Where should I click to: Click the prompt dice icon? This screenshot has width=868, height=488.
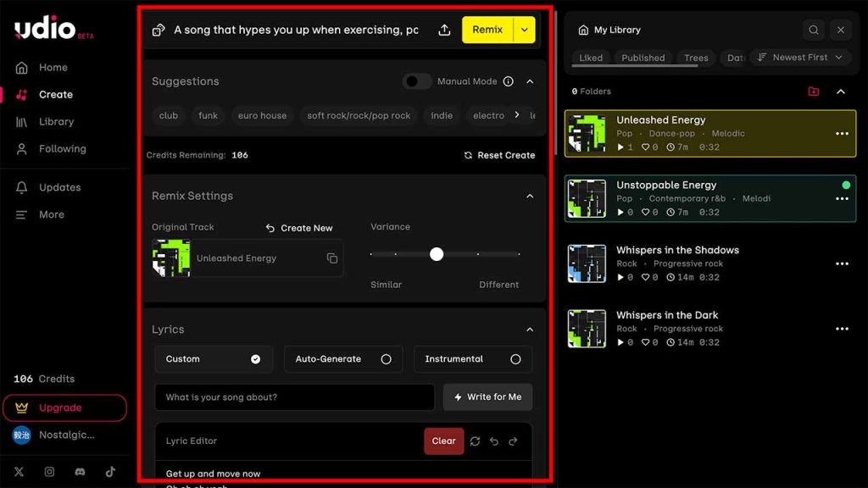click(159, 30)
